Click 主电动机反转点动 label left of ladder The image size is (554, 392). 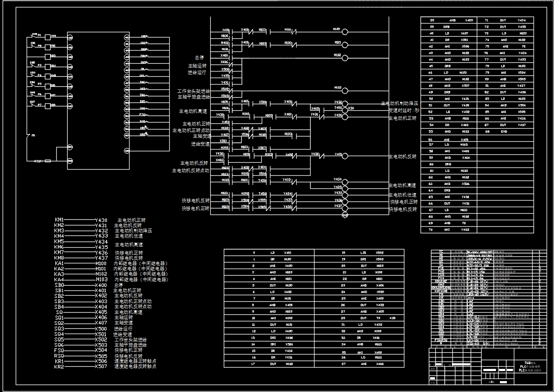pyautogui.click(x=191, y=170)
